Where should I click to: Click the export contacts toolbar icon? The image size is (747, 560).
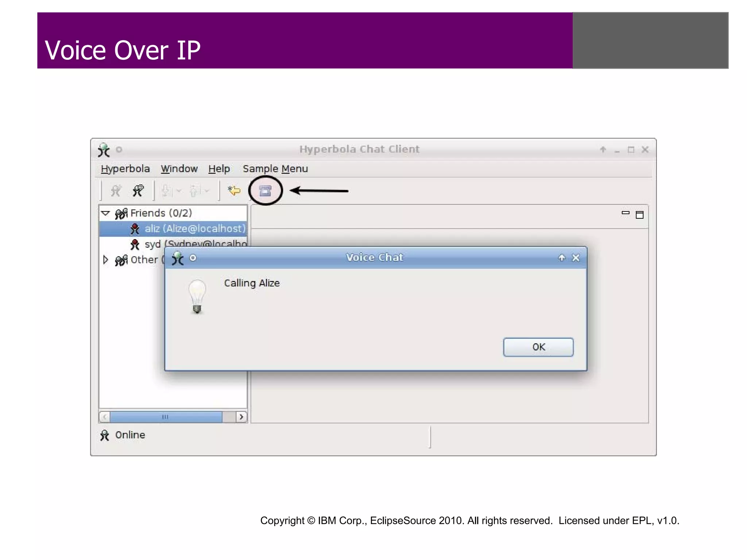tap(195, 190)
